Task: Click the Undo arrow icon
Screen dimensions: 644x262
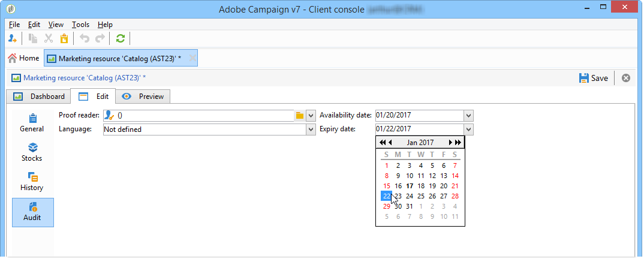Action: tap(84, 38)
